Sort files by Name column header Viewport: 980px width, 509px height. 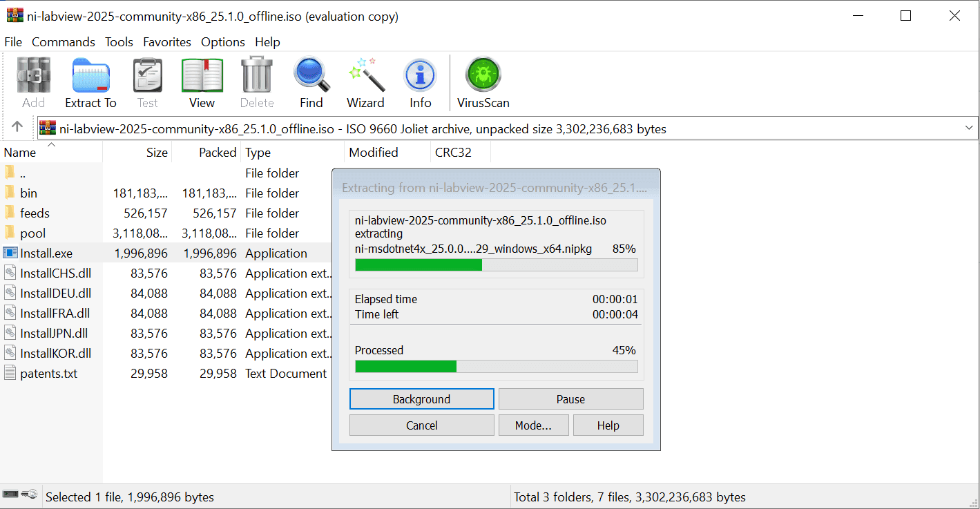pos(21,153)
